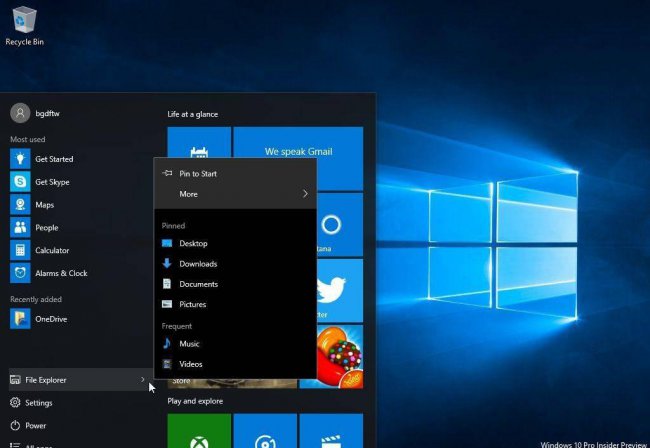This screenshot has width=650, height=448.
Task: Click the Play and explore group heading
Action: coord(195,401)
